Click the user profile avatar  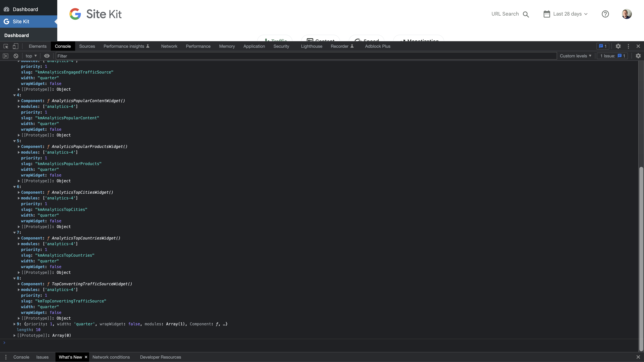pyautogui.click(x=627, y=14)
